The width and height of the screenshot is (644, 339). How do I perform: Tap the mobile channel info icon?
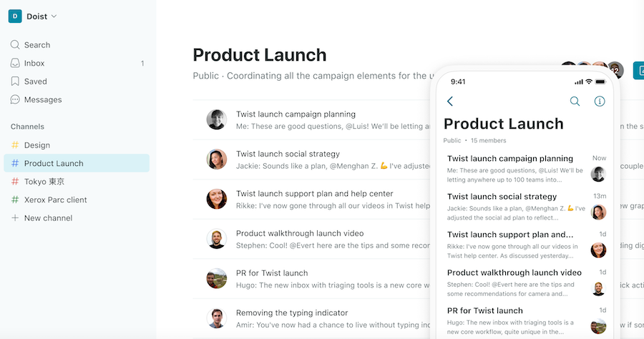599,102
